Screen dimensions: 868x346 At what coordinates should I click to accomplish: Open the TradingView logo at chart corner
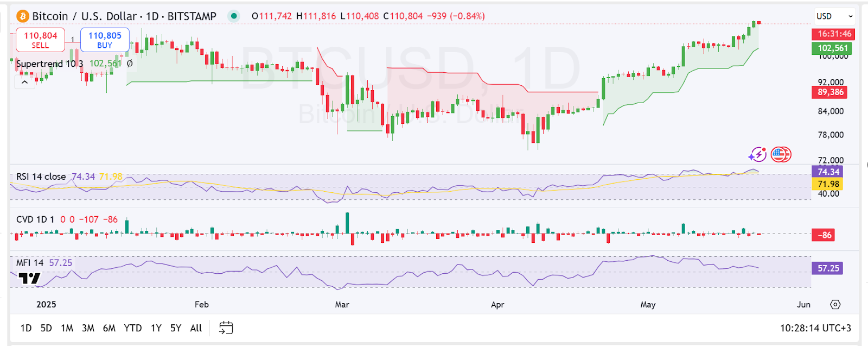click(x=29, y=279)
